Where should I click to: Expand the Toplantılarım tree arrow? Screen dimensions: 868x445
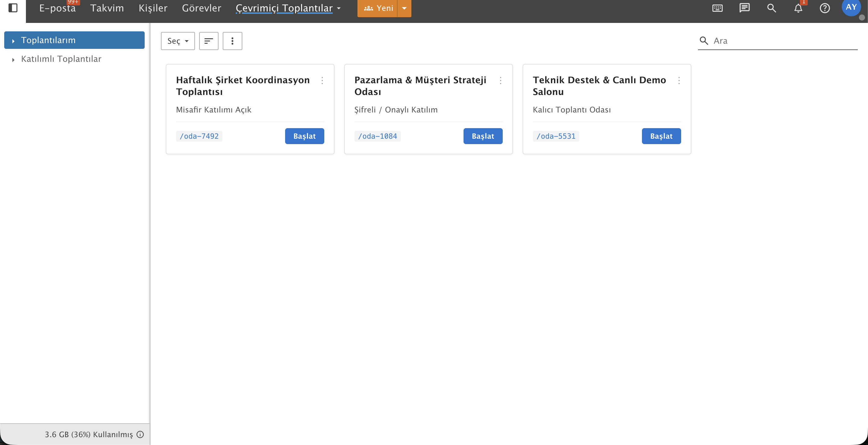13,41
